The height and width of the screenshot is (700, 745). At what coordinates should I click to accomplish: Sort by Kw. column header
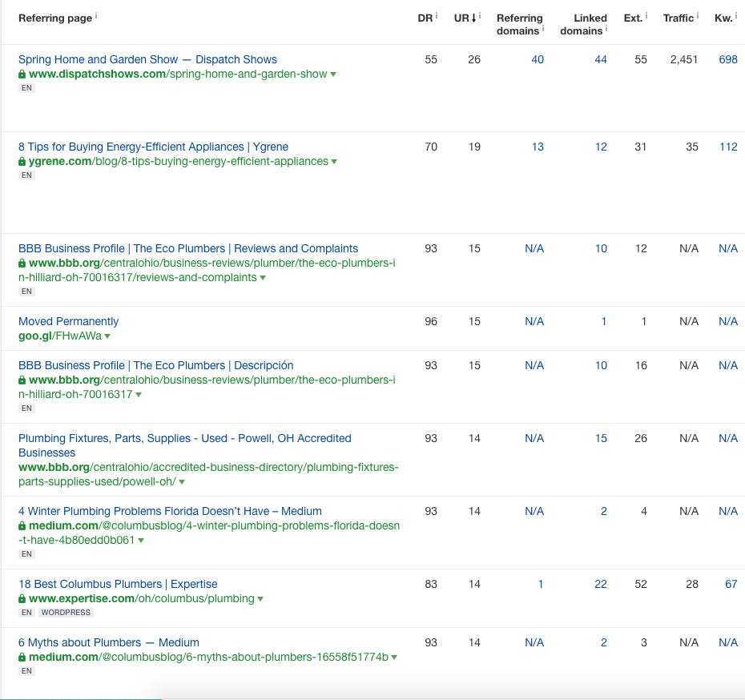(x=723, y=18)
